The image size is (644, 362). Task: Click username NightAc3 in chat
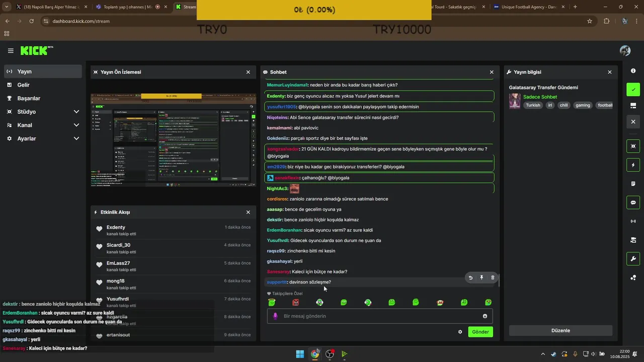coord(277,189)
